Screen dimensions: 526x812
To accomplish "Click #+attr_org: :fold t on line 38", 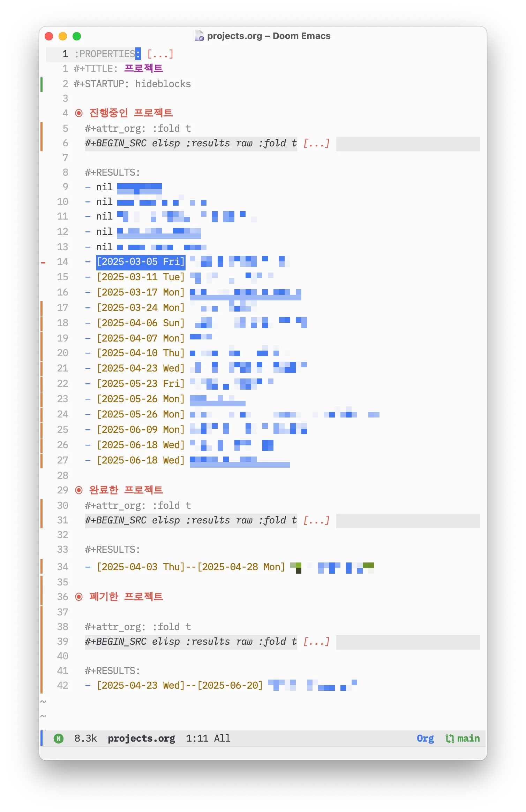I will (138, 627).
